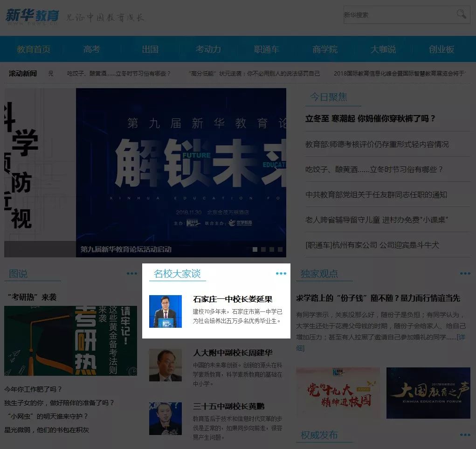This screenshot has height=449, width=476.
Task: Open scrolling news "高分低能"状元送菜 headline
Action: [x=254, y=74]
